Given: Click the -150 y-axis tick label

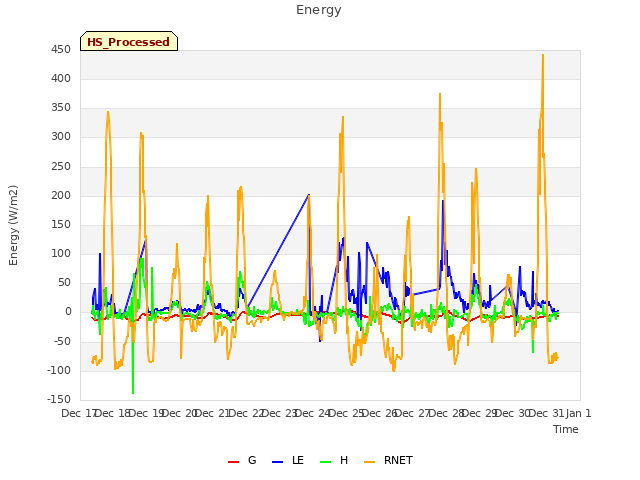Looking at the screenshot, I should 59,399.
